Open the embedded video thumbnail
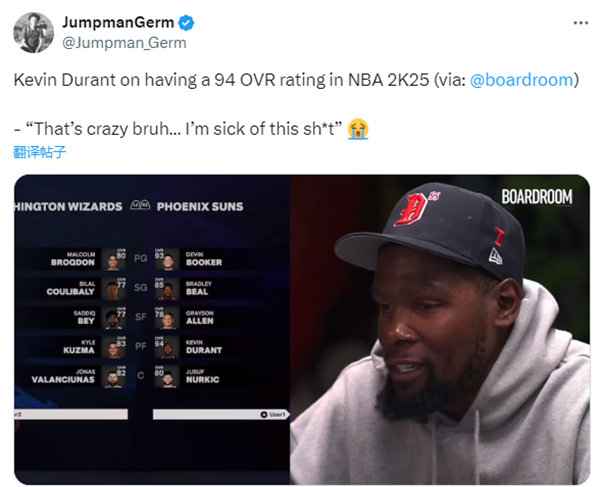Screen dimensions: 600x487 (302, 330)
